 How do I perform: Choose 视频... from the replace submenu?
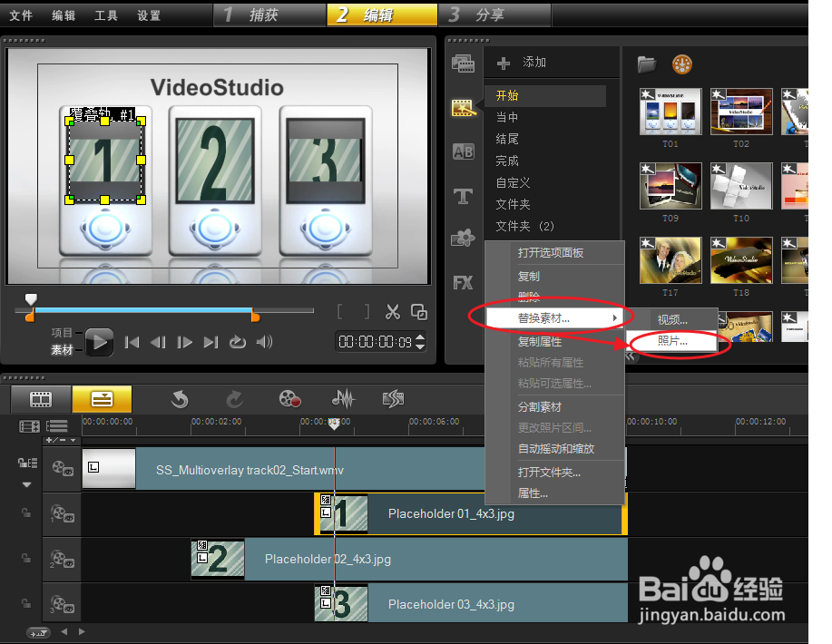coord(672,319)
